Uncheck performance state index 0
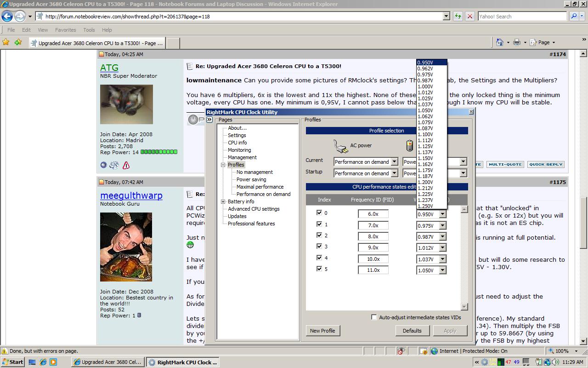Image resolution: width=588 pixels, height=368 pixels. tap(319, 213)
